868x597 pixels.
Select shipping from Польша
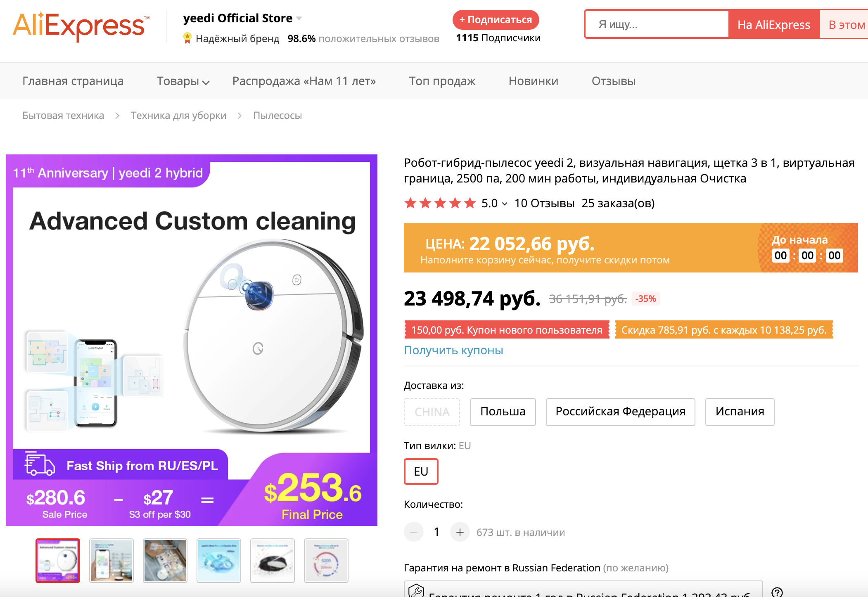pos(503,412)
